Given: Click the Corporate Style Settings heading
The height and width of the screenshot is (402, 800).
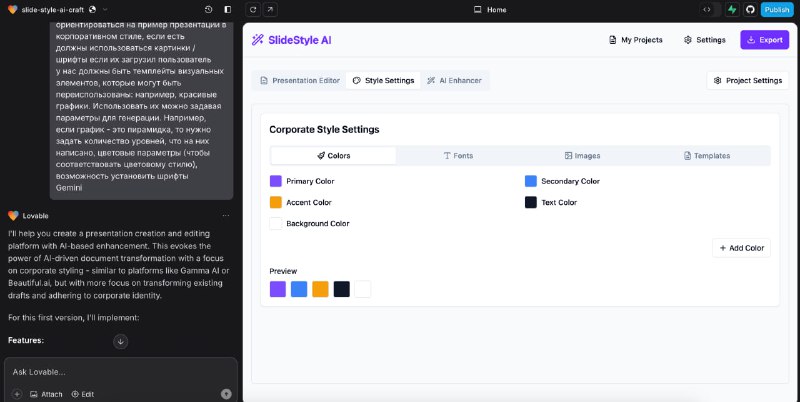Looking at the screenshot, I should pyautogui.click(x=324, y=130).
